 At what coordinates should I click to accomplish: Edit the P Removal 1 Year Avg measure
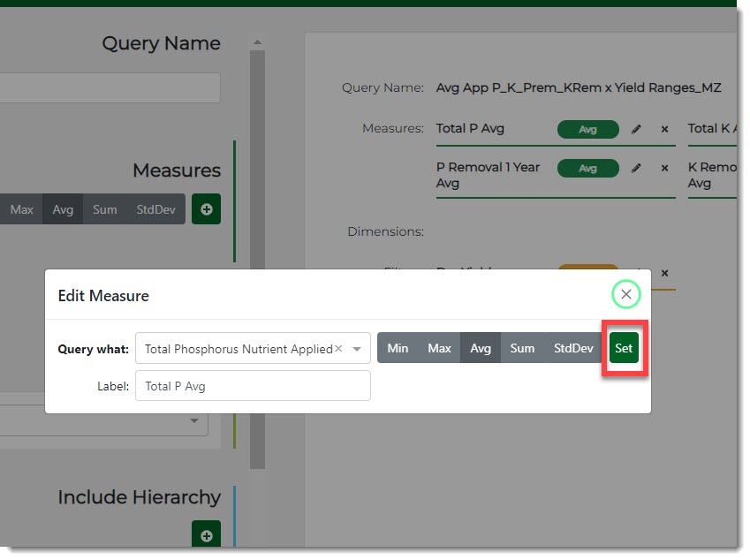pos(637,168)
